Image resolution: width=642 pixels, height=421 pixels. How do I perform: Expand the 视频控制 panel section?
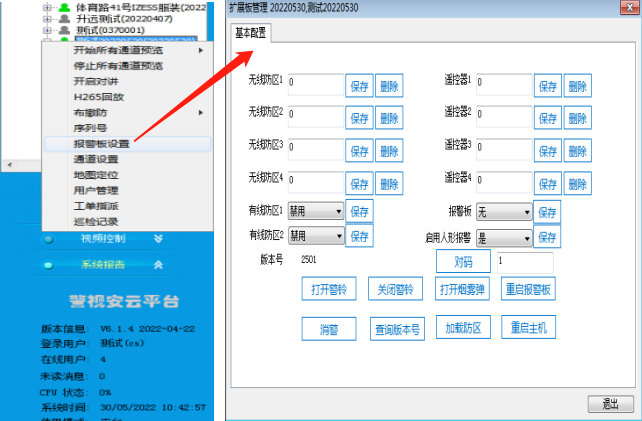(x=157, y=239)
